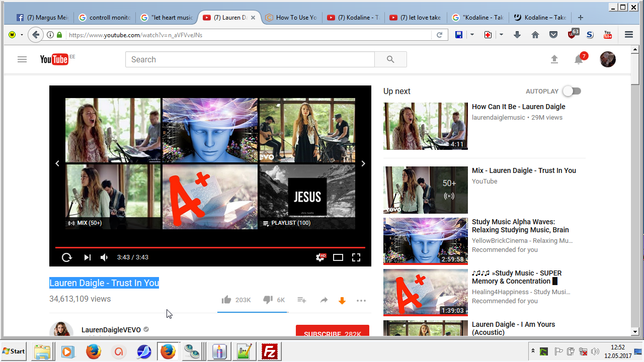644x362 pixels.
Task: Open the LaurenDaigleVEVO channel link
Action: point(111,330)
